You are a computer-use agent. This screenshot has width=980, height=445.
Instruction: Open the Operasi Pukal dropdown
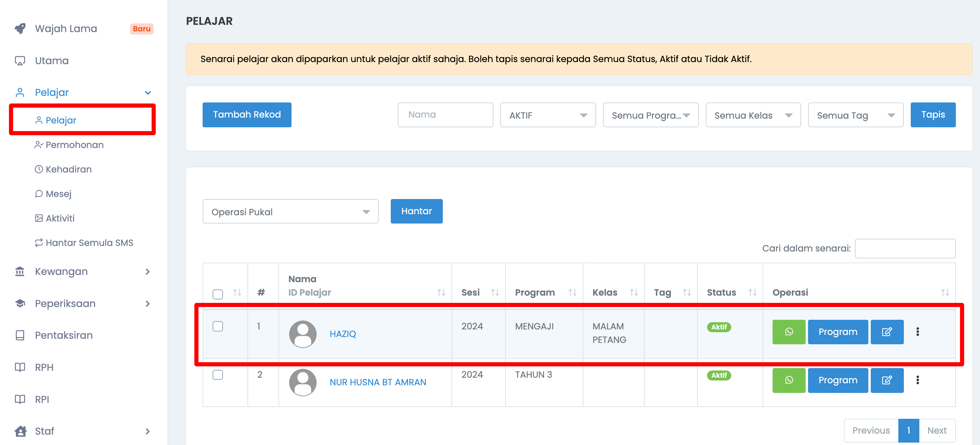(x=290, y=211)
